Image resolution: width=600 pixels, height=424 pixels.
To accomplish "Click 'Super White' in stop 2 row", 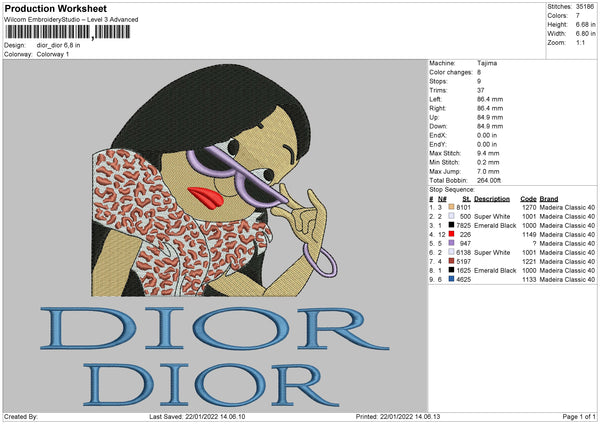I will (492, 216).
